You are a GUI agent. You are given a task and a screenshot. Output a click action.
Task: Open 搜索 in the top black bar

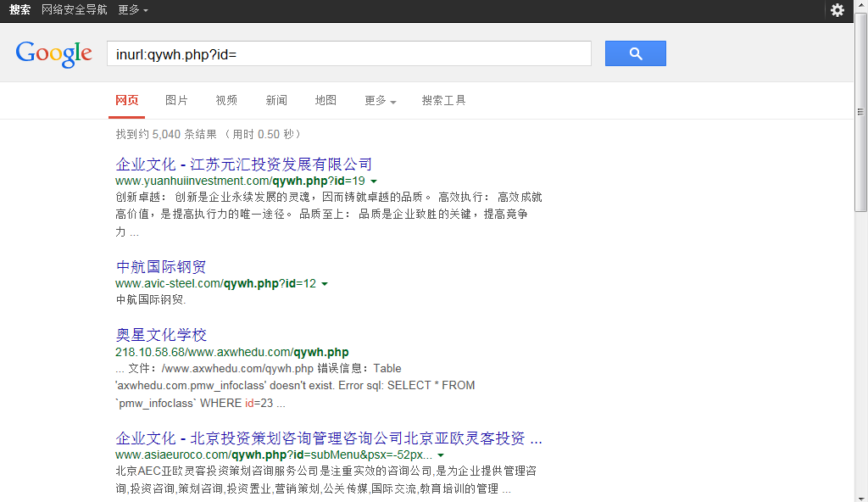pos(20,10)
